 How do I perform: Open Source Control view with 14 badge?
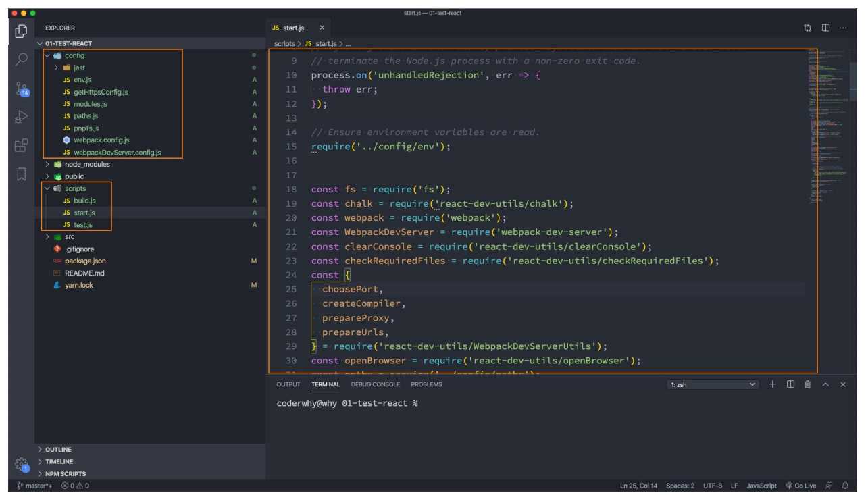coord(22,88)
